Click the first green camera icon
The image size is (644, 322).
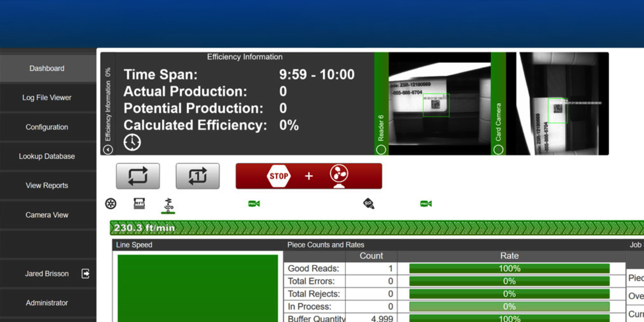click(x=254, y=204)
